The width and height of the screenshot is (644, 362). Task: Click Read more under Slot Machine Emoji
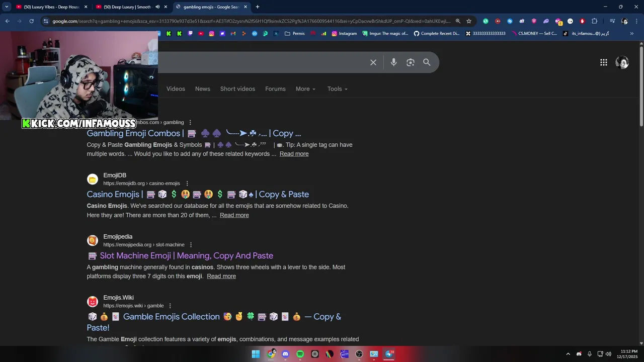click(221, 276)
